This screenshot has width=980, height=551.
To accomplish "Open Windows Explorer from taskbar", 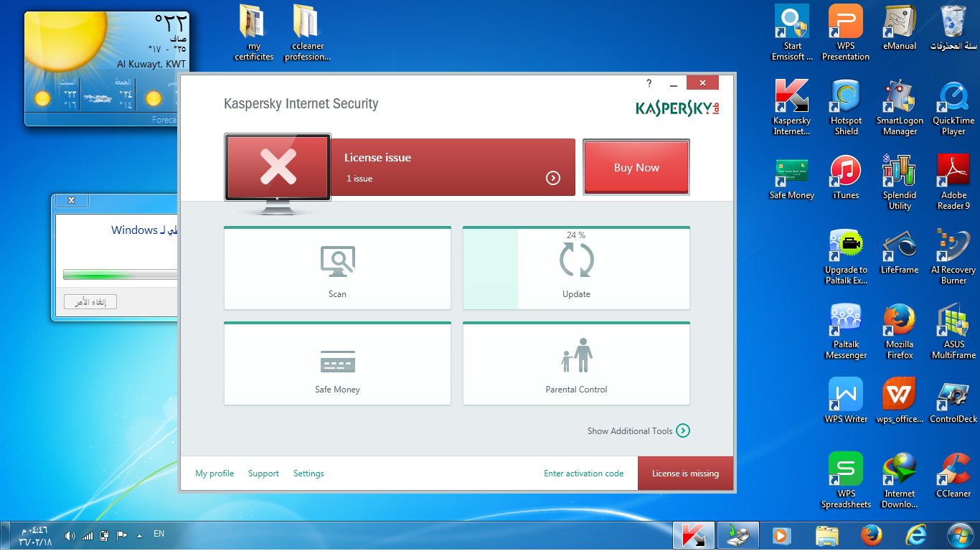I will (827, 536).
